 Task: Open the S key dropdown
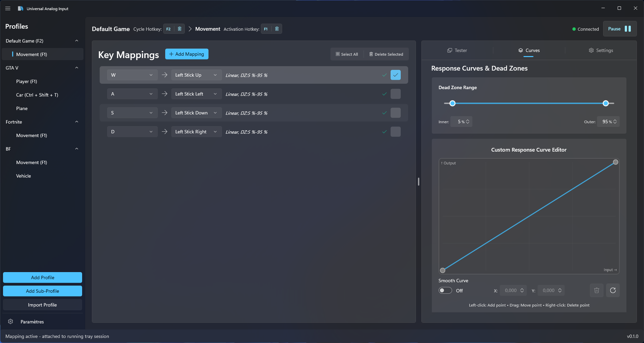pyautogui.click(x=132, y=113)
